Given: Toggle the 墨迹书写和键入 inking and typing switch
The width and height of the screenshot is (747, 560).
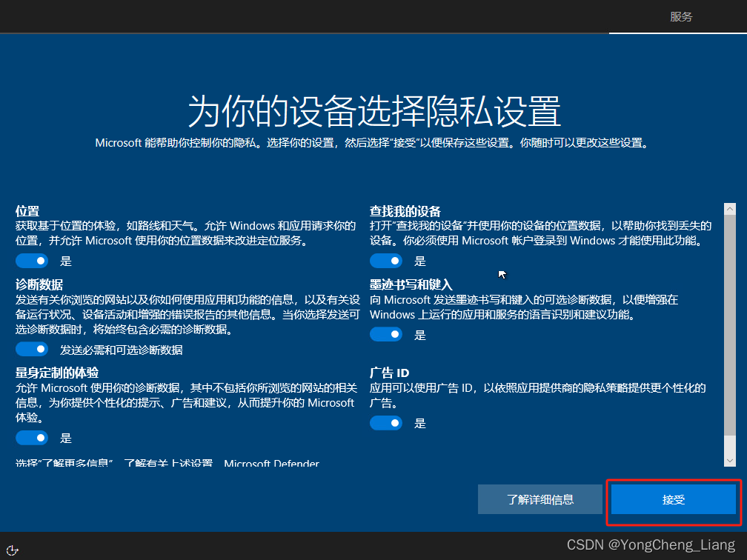Looking at the screenshot, I should pyautogui.click(x=386, y=334).
